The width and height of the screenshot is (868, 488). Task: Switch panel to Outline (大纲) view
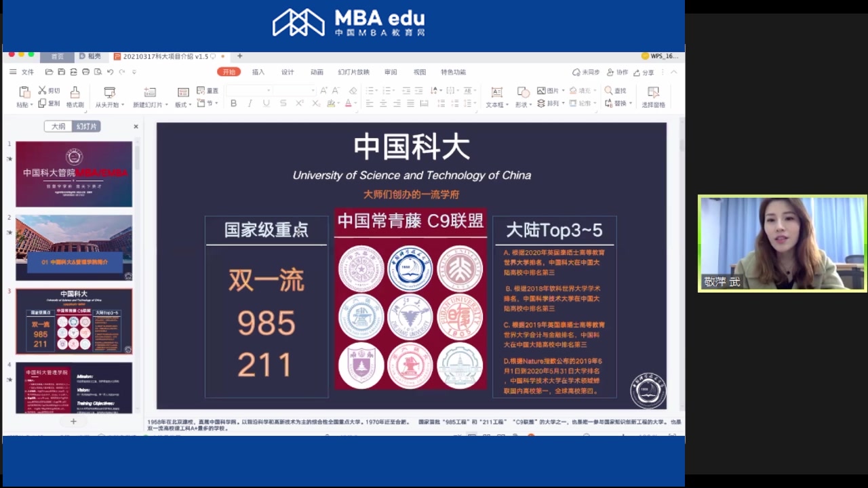pos(58,126)
